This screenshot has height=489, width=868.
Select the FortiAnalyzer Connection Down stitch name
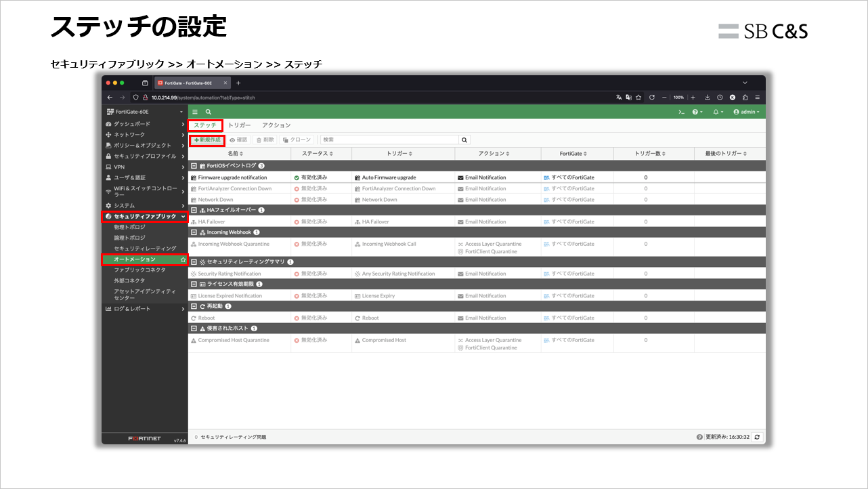(x=235, y=188)
